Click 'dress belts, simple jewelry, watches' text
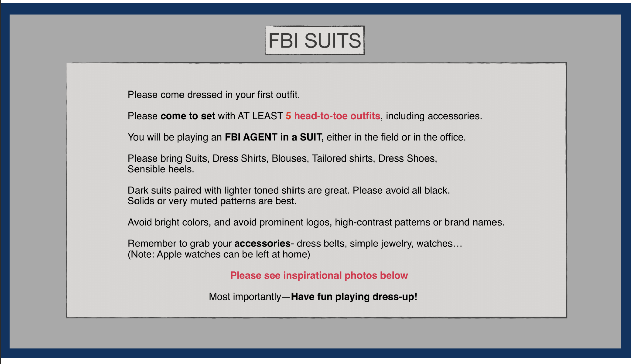Viewport: 631px width, 364px height. click(x=379, y=243)
